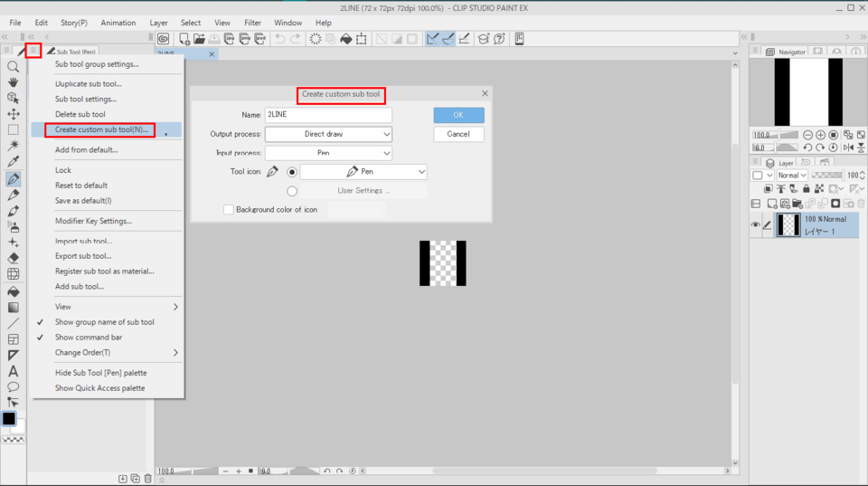
Task: Select the User Settings radio button
Action: click(x=292, y=191)
